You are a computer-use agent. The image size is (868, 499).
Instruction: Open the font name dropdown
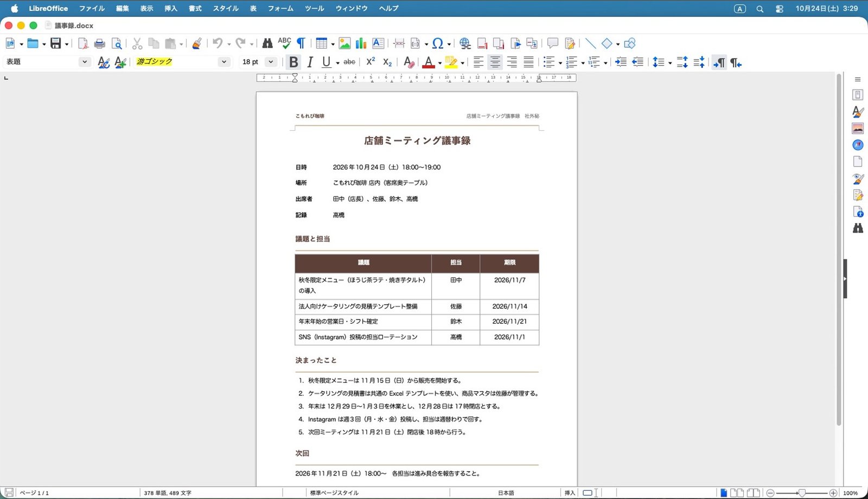click(x=224, y=62)
